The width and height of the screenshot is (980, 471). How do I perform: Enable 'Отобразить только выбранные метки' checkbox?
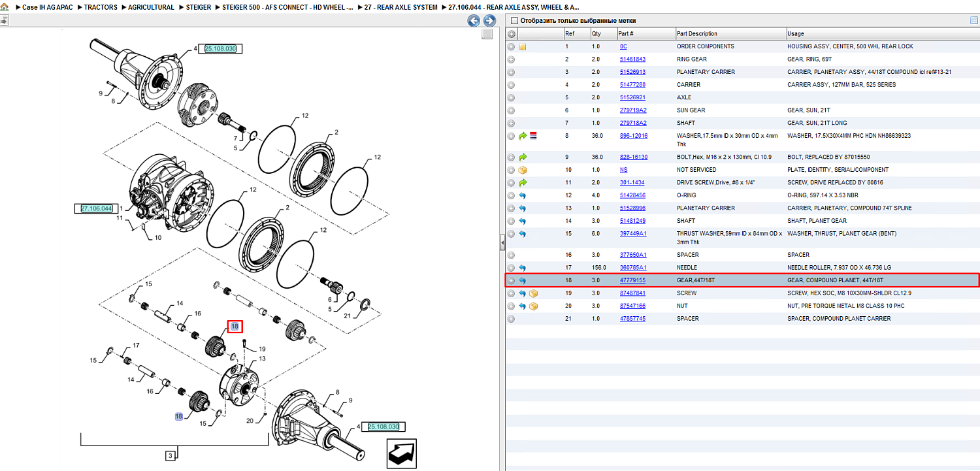tap(515, 21)
